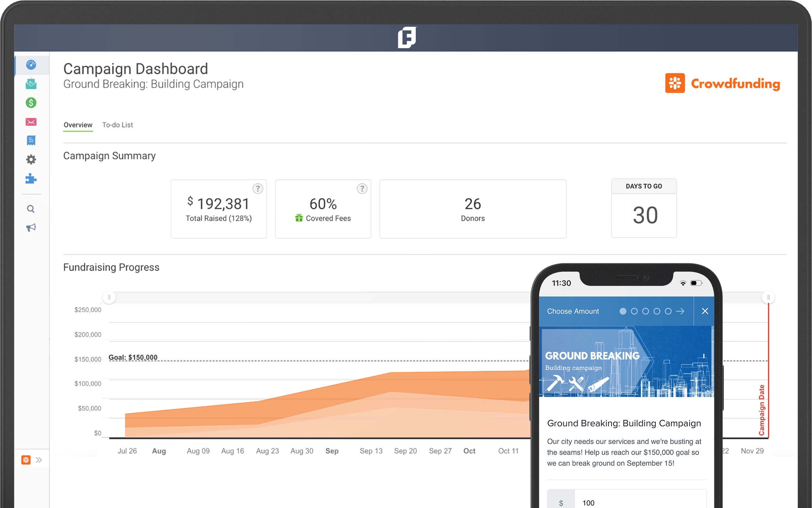Click the megaphone announcements icon
This screenshot has height=508, width=812.
click(31, 228)
